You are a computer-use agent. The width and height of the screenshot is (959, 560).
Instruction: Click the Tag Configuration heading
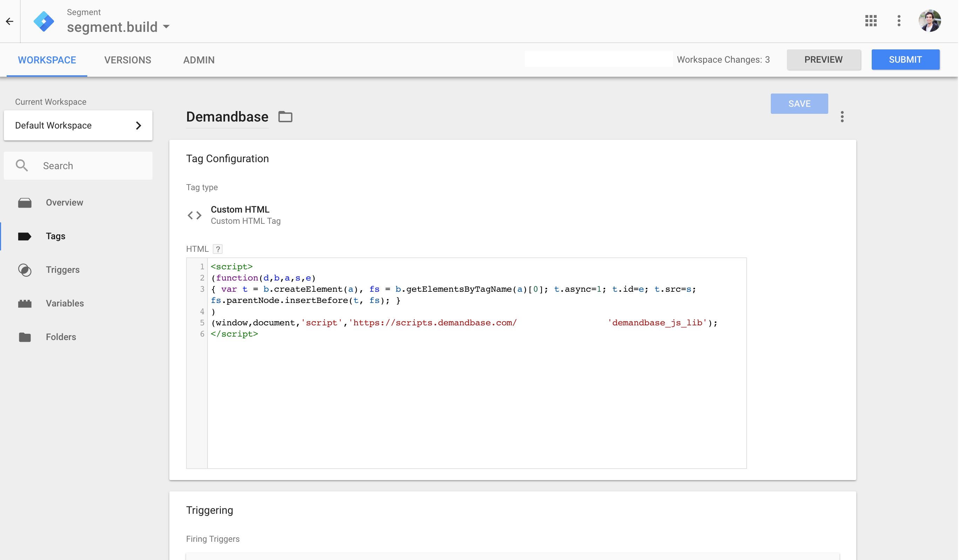227,159
